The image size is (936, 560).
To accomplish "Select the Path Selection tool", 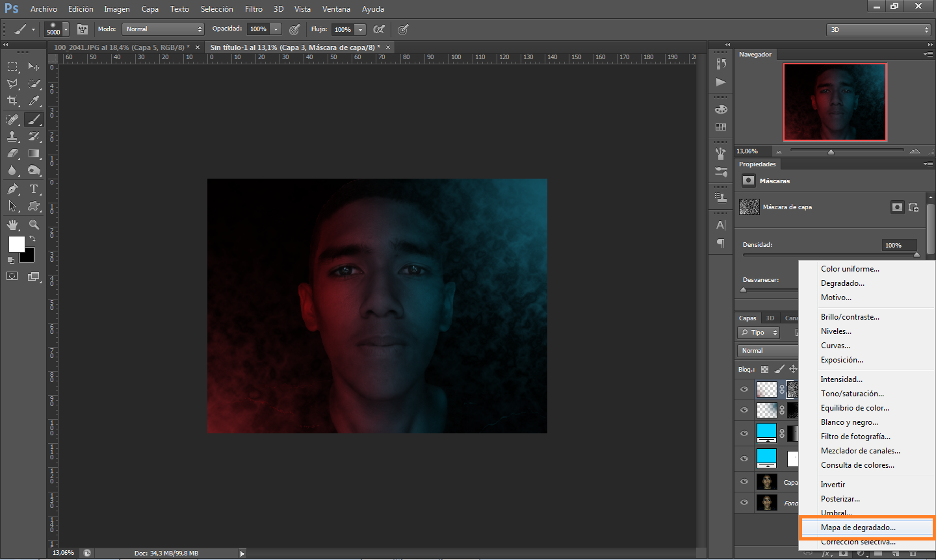I will 12,206.
